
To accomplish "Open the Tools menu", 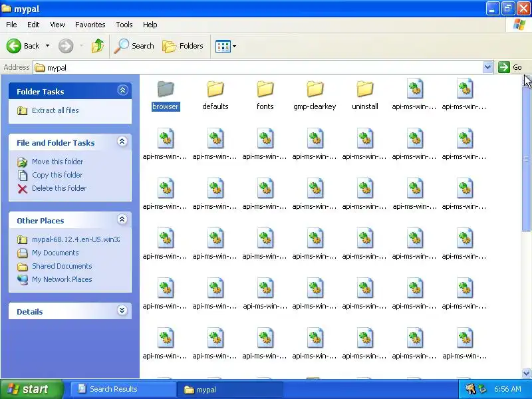I will (x=124, y=25).
